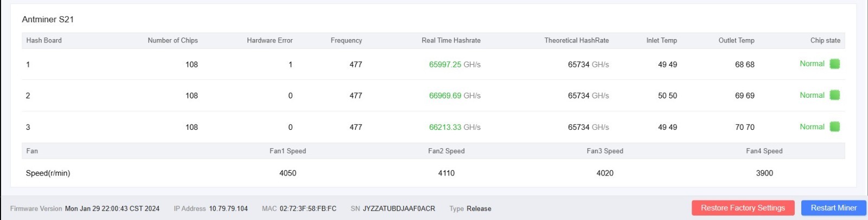Image resolution: width=868 pixels, height=220 pixels.
Task: Click the Restart Miner button
Action: (x=833, y=208)
